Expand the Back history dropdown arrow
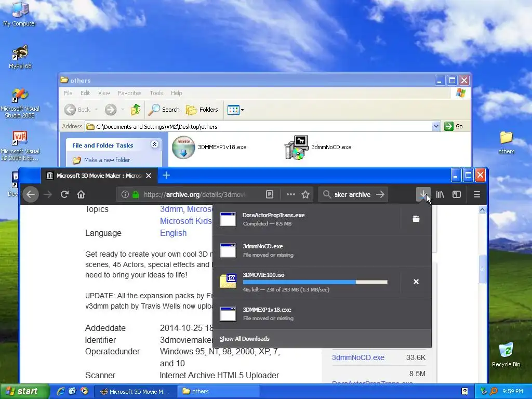Screen dimensions: 532x399 pos(96,110)
